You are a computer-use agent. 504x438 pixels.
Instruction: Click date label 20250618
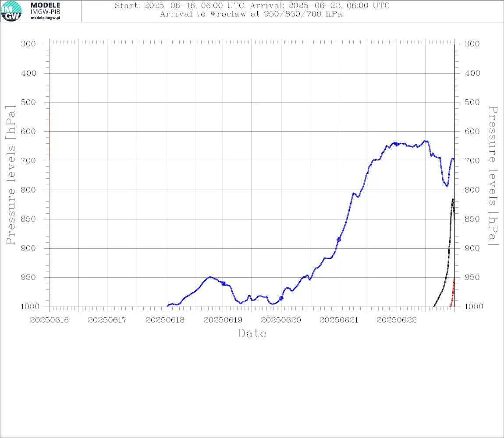165,320
